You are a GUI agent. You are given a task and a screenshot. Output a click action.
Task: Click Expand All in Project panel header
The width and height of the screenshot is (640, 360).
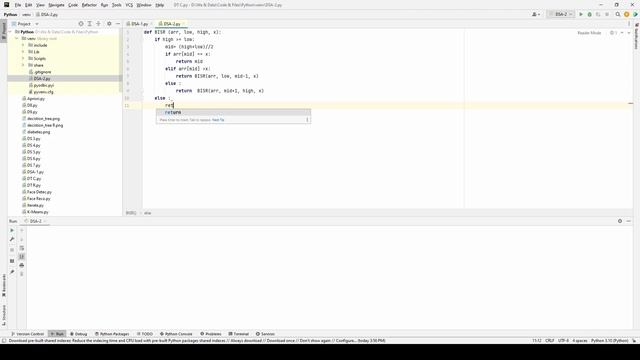pyautogui.click(x=90, y=24)
